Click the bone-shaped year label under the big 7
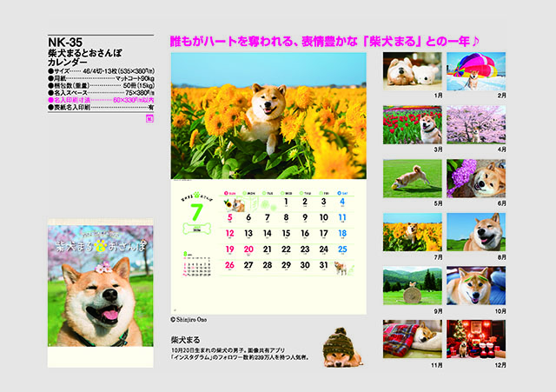The image size is (556, 392). tap(197, 229)
